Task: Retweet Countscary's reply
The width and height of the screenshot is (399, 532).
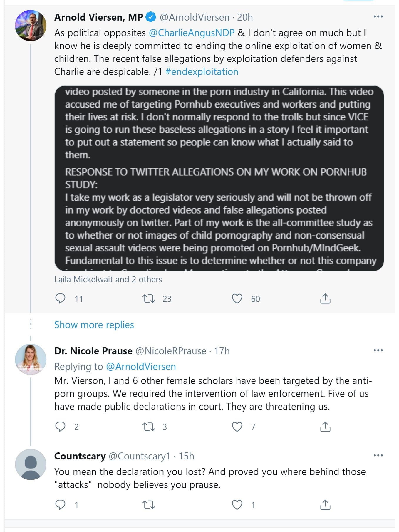Action: click(148, 505)
